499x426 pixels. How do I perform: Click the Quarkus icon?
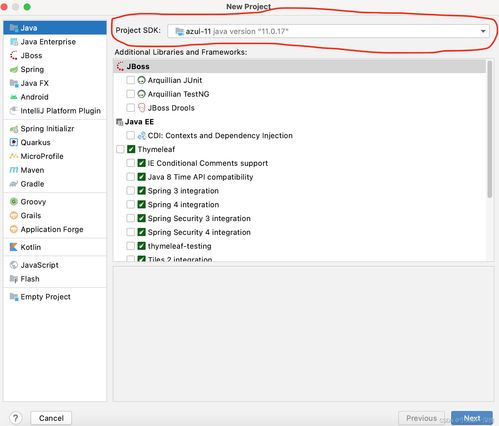(14, 142)
